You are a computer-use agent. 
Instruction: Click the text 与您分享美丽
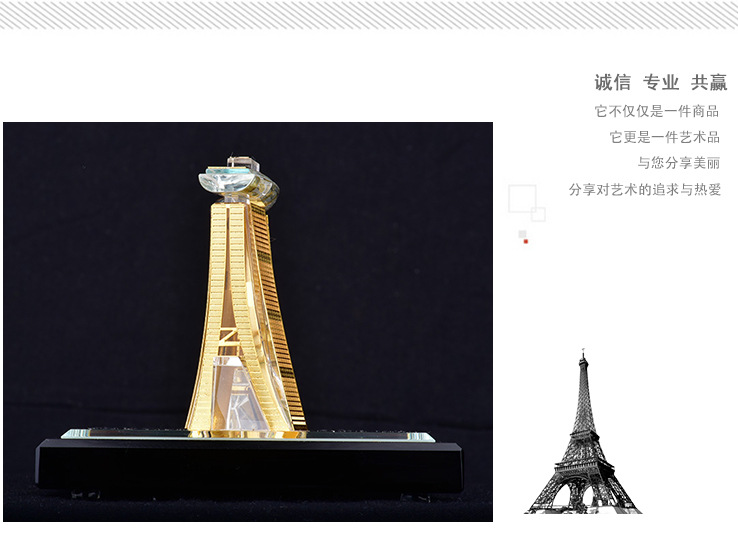pyautogui.click(x=679, y=163)
